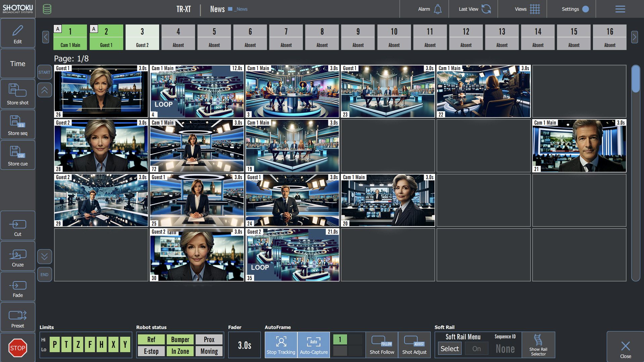The width and height of the screenshot is (644, 362).
Task: Open the Alarm bell notifications
Action: (438, 9)
